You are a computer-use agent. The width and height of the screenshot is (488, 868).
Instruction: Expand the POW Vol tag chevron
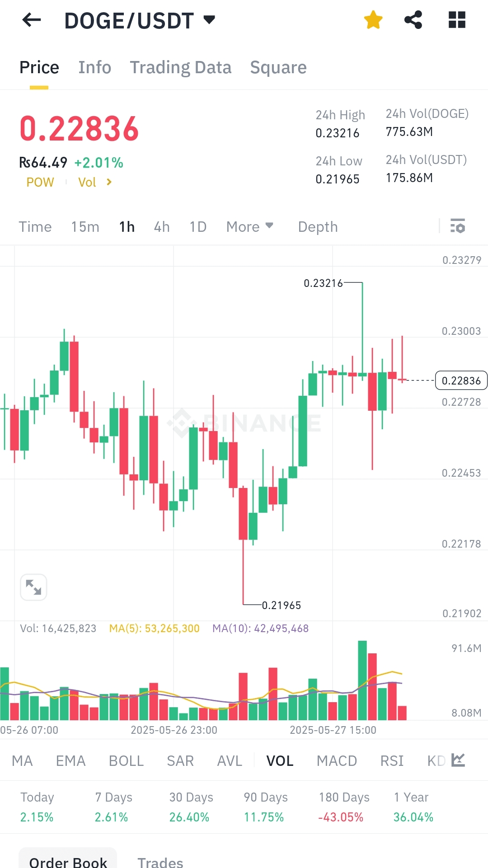(x=109, y=182)
